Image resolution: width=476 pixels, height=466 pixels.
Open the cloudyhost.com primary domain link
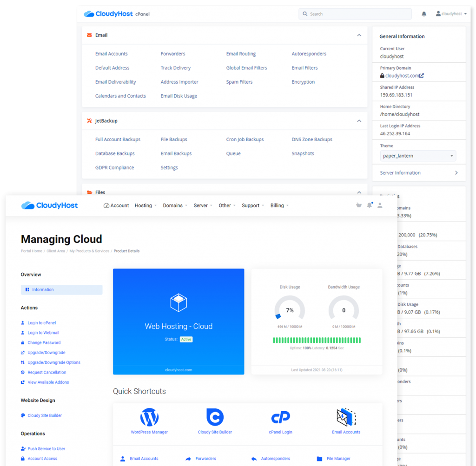[x=402, y=76]
